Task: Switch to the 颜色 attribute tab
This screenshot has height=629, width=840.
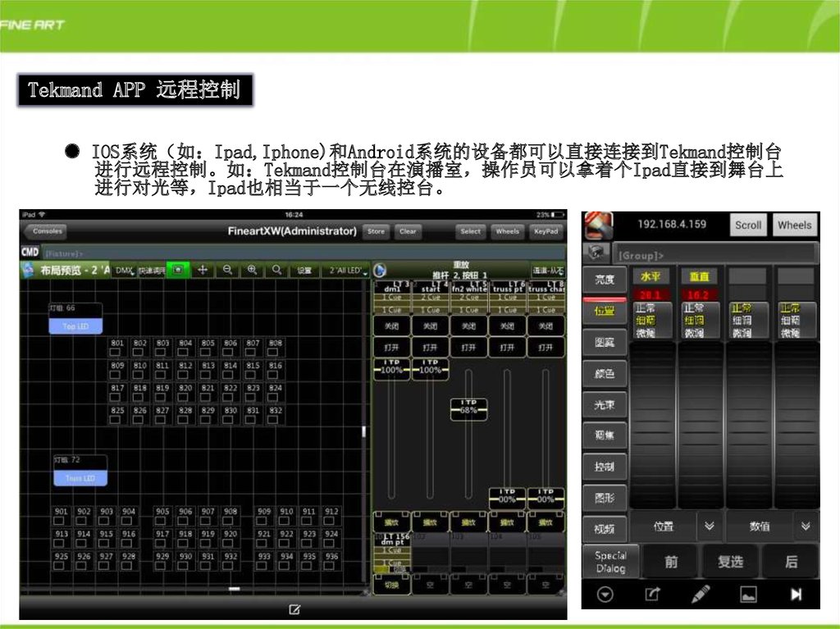Action: tap(605, 373)
